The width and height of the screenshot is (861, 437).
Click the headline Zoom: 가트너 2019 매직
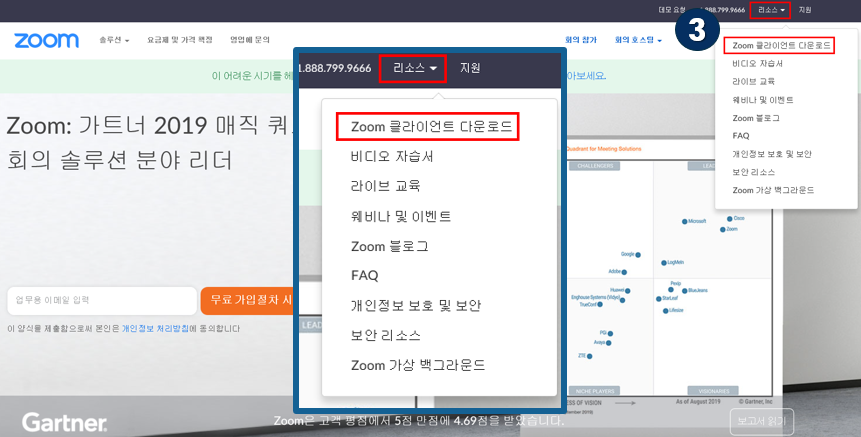pyautogui.click(x=149, y=126)
